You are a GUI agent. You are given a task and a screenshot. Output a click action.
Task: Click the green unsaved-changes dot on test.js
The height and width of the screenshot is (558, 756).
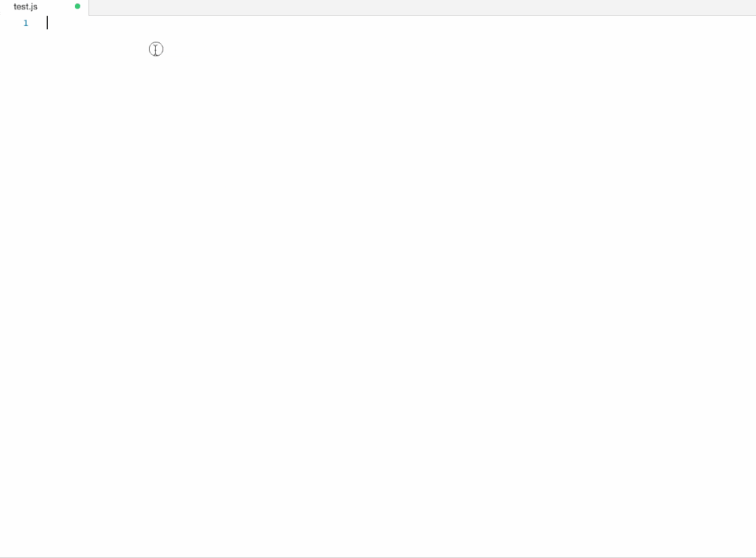(78, 6)
